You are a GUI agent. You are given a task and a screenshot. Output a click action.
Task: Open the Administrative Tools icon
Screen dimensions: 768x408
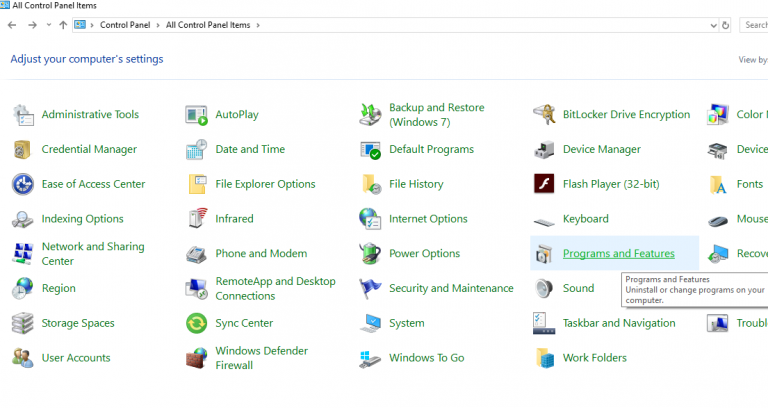pos(23,115)
